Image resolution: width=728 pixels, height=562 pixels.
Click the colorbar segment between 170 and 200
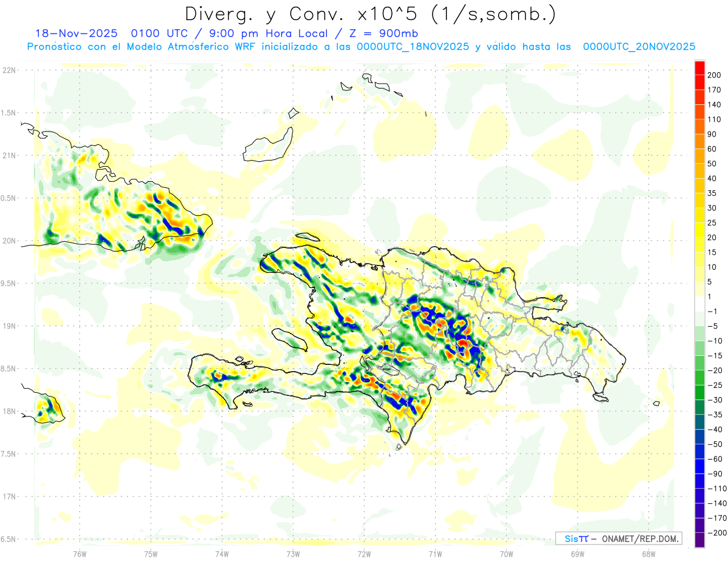click(x=699, y=82)
